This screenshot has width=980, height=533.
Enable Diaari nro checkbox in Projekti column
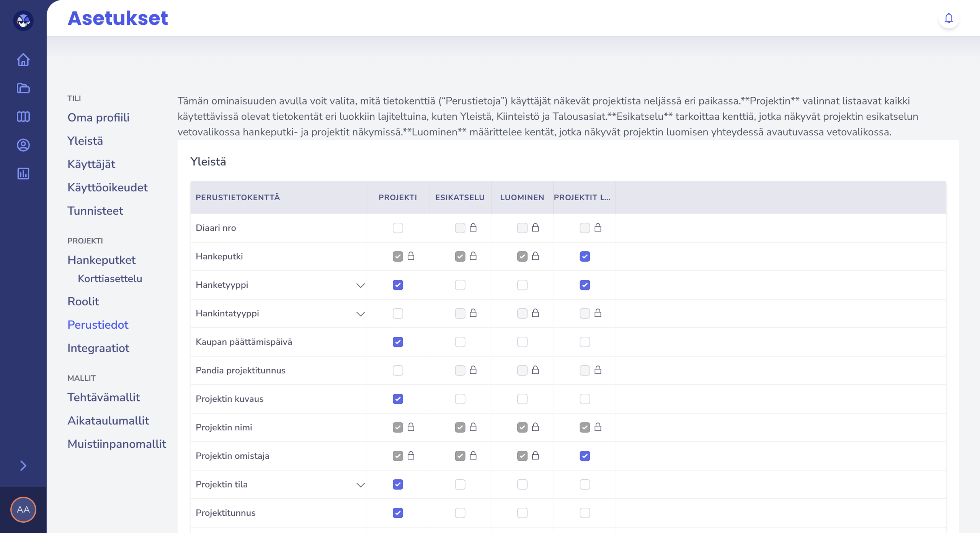398,228
